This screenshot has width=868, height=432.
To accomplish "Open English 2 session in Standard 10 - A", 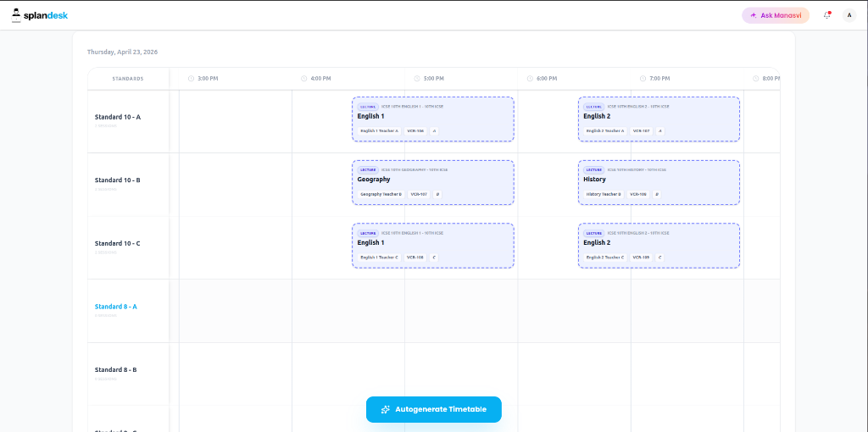I will 659,119.
